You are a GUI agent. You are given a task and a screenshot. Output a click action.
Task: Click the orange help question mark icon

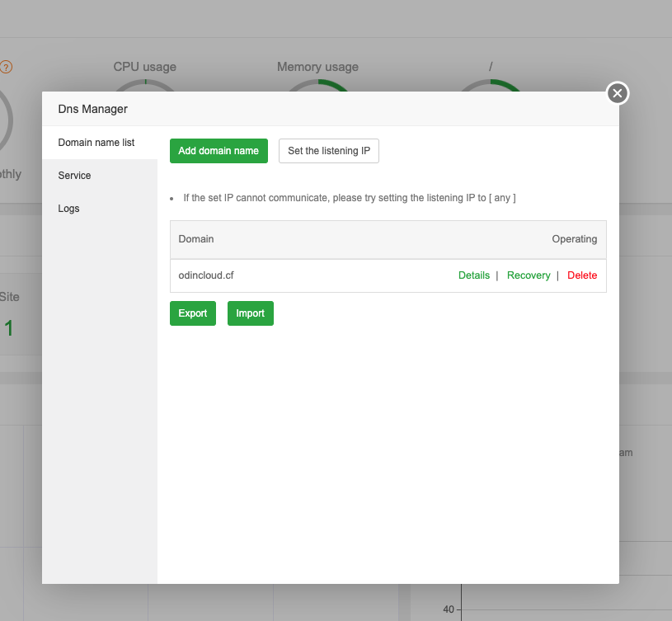tap(6, 67)
